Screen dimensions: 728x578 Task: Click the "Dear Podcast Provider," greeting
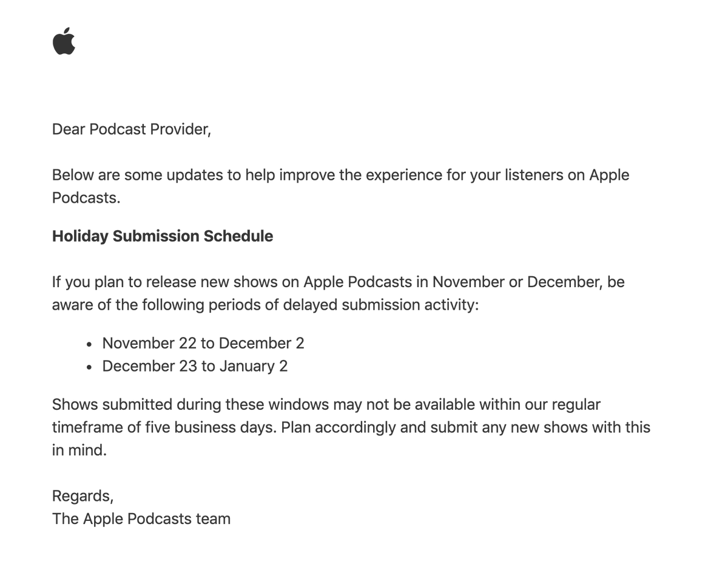tap(131, 129)
